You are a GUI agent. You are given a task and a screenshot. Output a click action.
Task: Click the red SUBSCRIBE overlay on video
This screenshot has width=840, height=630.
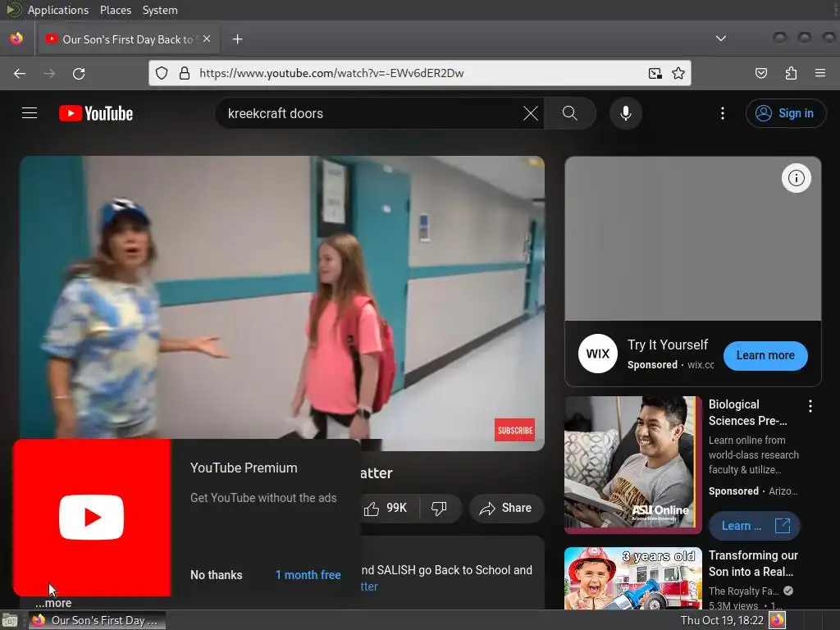(515, 430)
